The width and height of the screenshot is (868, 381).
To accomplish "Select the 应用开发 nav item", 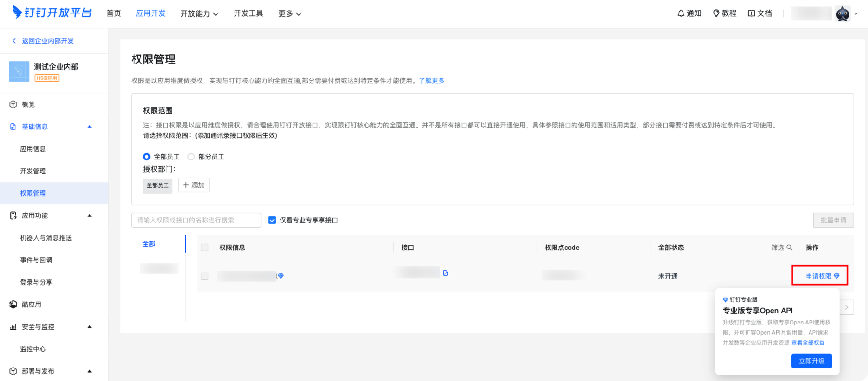I will coord(151,13).
